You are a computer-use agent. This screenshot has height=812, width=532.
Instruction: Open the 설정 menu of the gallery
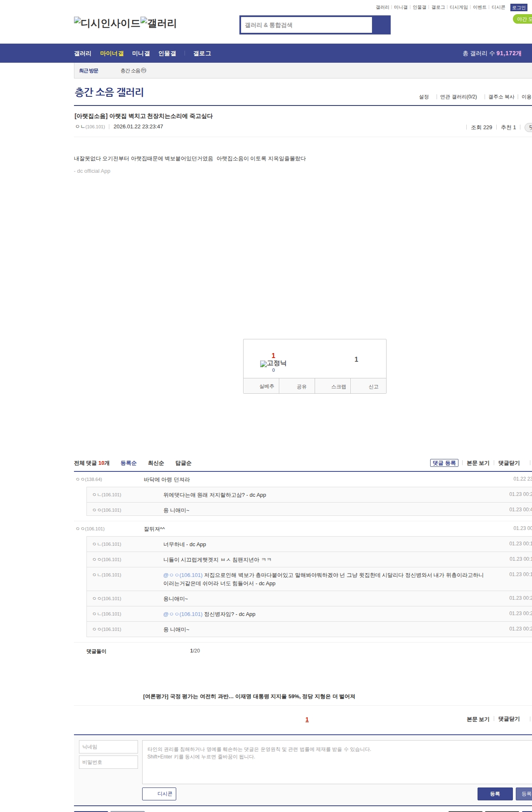[x=424, y=97]
